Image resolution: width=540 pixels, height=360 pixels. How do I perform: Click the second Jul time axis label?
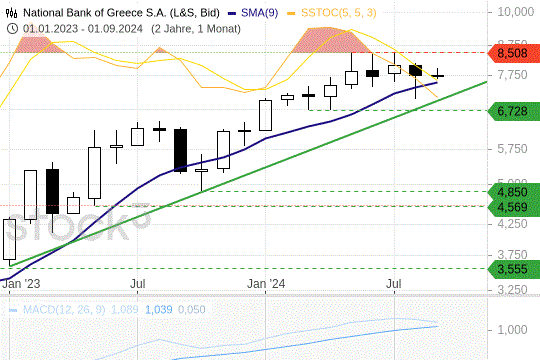coord(394,284)
